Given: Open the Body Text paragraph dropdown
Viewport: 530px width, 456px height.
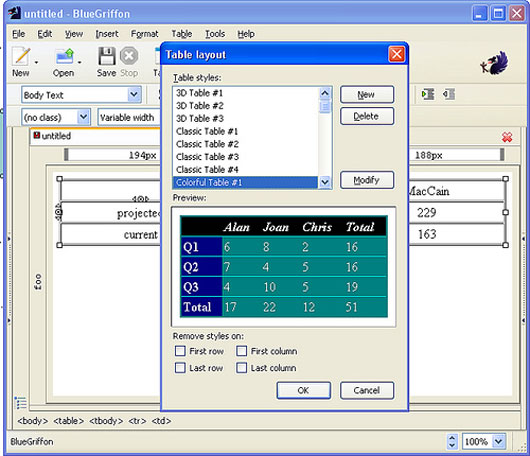Looking at the screenshot, I should [134, 95].
